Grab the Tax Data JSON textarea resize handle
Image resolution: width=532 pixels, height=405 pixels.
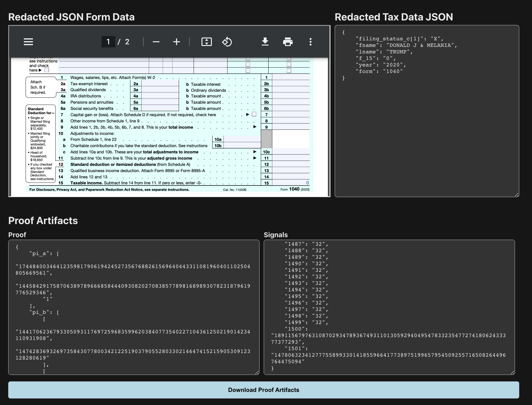516,195
